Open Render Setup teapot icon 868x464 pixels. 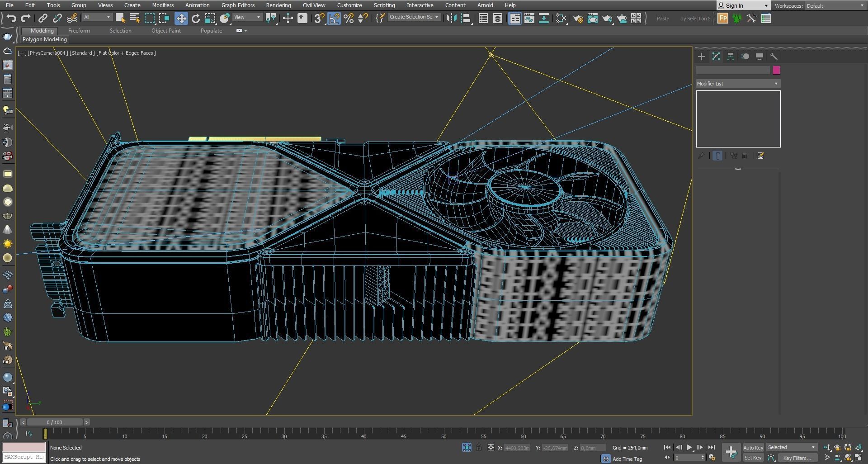point(578,18)
